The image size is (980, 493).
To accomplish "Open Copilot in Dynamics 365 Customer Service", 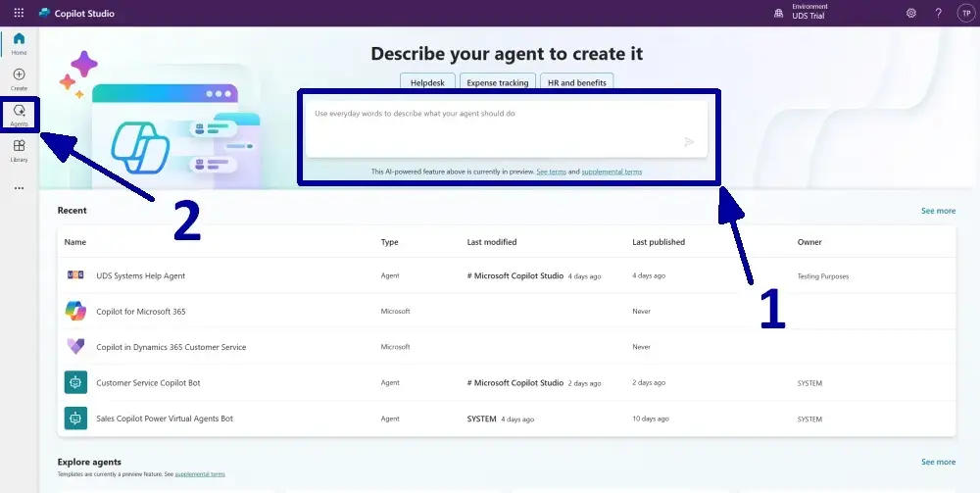I will tap(171, 347).
